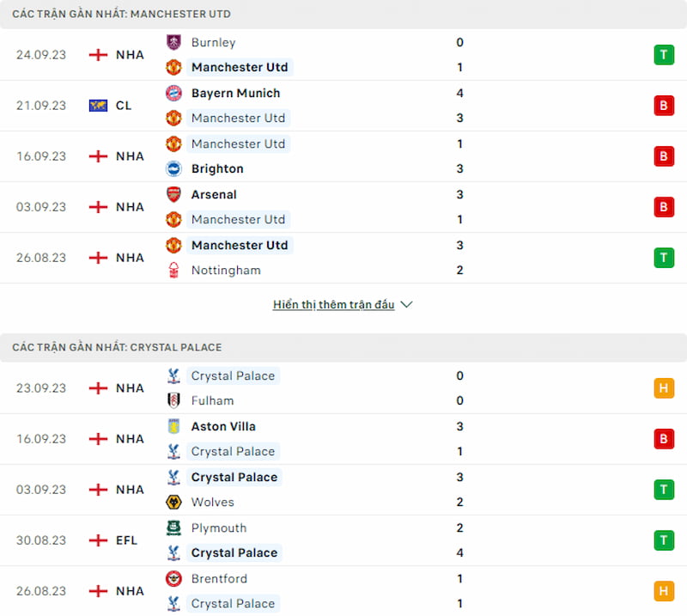Screen dimensions: 687x616
Task: Click the chevron arrow beside Hiển thị thêm trận đấu
Action: tap(406, 304)
